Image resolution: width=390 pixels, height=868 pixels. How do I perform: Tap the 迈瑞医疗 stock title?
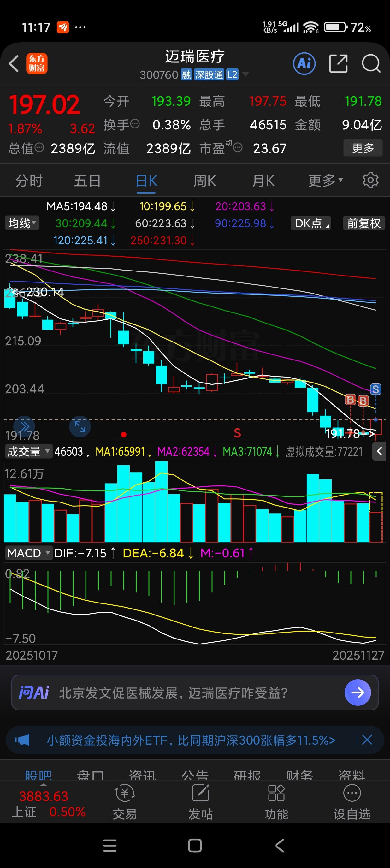(195, 56)
